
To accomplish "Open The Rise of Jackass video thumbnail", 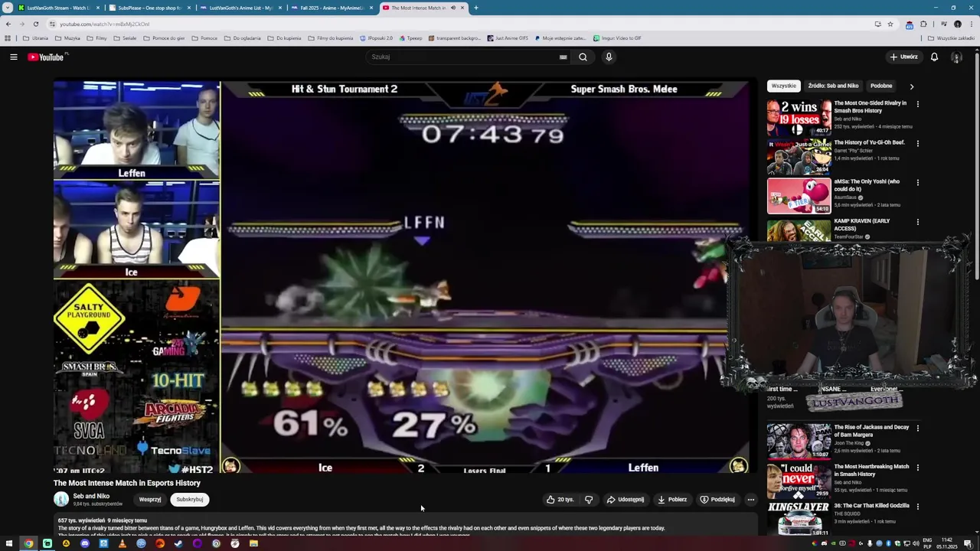I will 799,442.
